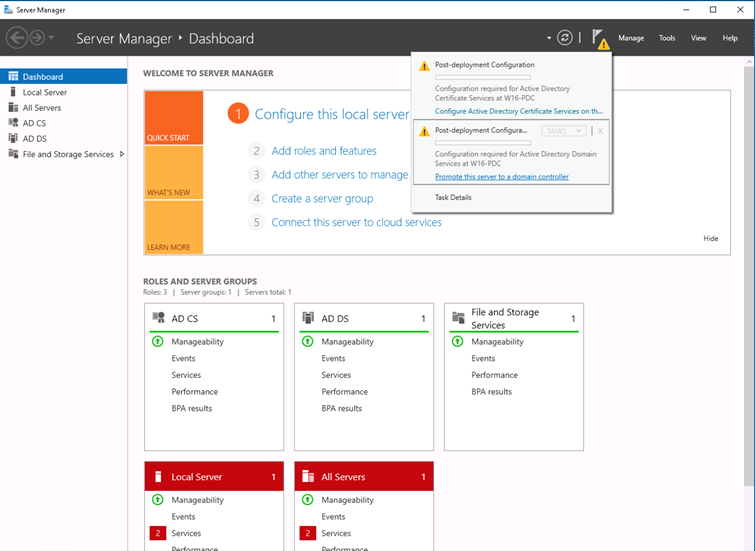This screenshot has width=755, height=551.
Task: Open the AD CS role tile header
Action: coord(214,318)
